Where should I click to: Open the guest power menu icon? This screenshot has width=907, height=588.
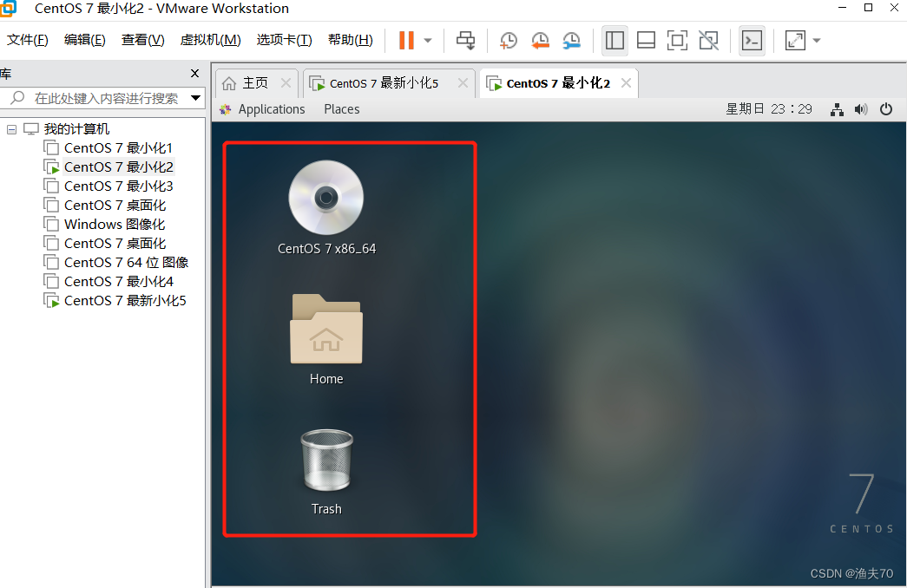[886, 109]
